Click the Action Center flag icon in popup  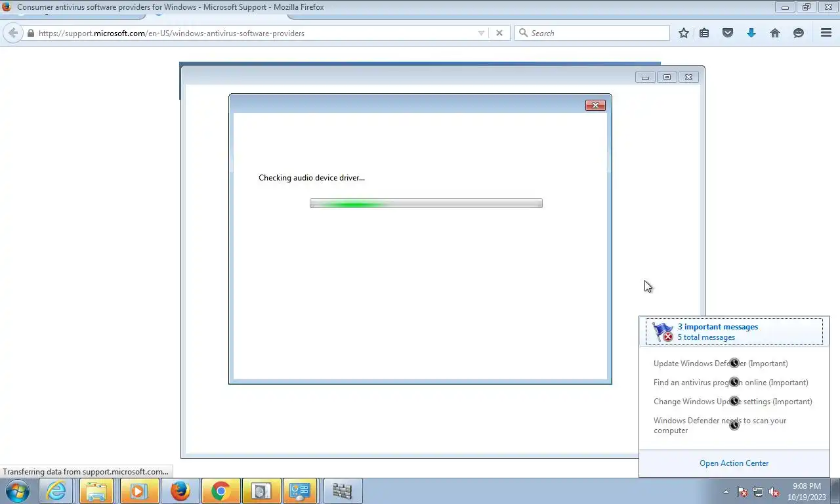click(x=663, y=332)
